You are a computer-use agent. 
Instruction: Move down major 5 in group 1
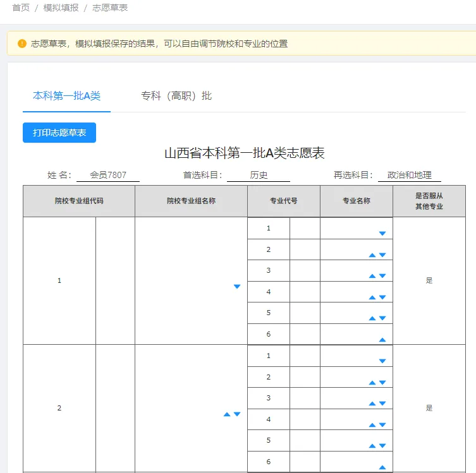pyautogui.click(x=382, y=318)
